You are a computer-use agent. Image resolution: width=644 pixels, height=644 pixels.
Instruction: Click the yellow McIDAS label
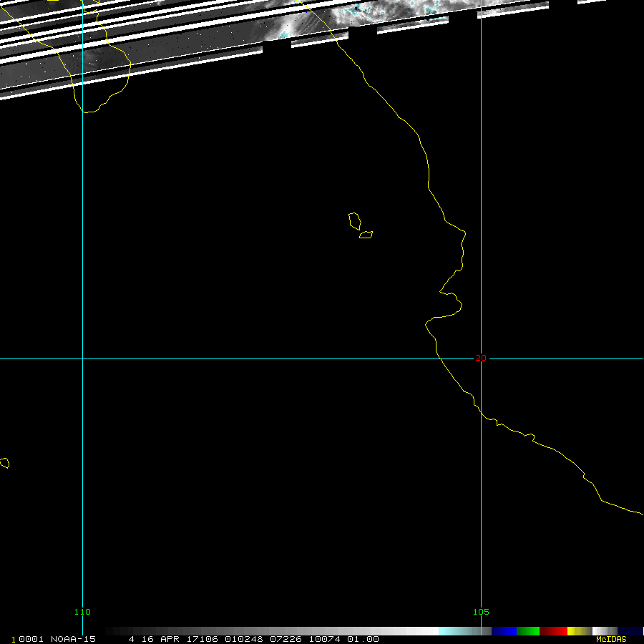[610, 639]
